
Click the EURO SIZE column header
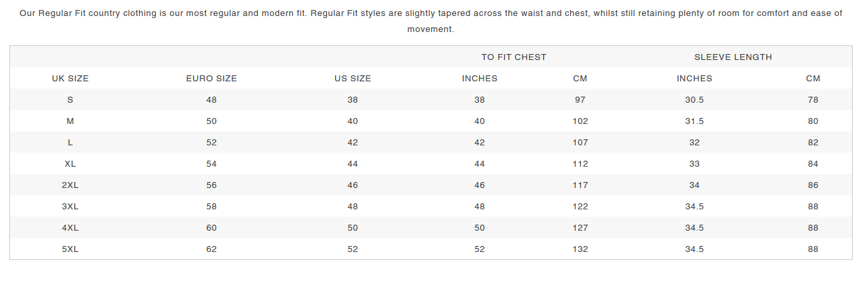(x=211, y=78)
